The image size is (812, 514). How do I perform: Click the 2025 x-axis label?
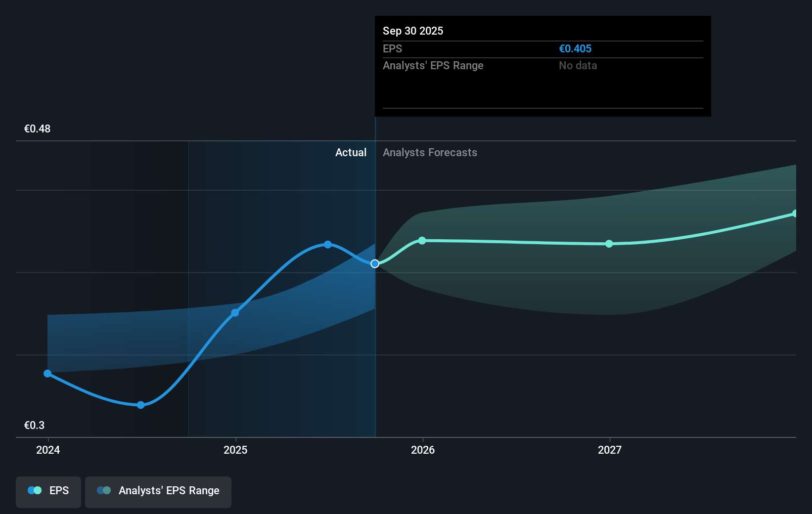click(235, 450)
